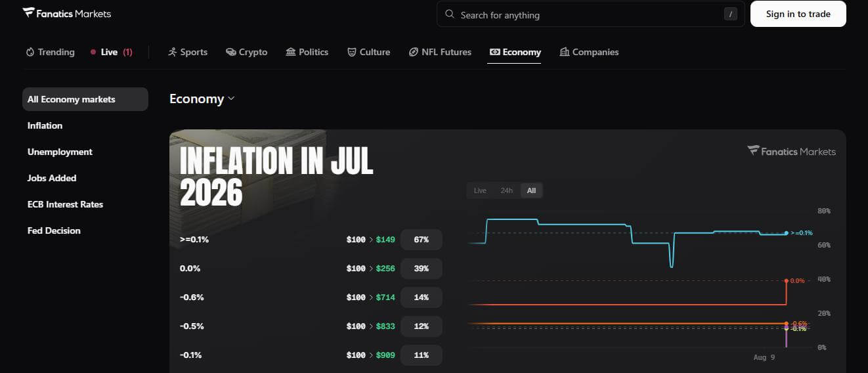Click the $909 payout value
The width and height of the screenshot is (868, 373).
coord(385,355)
